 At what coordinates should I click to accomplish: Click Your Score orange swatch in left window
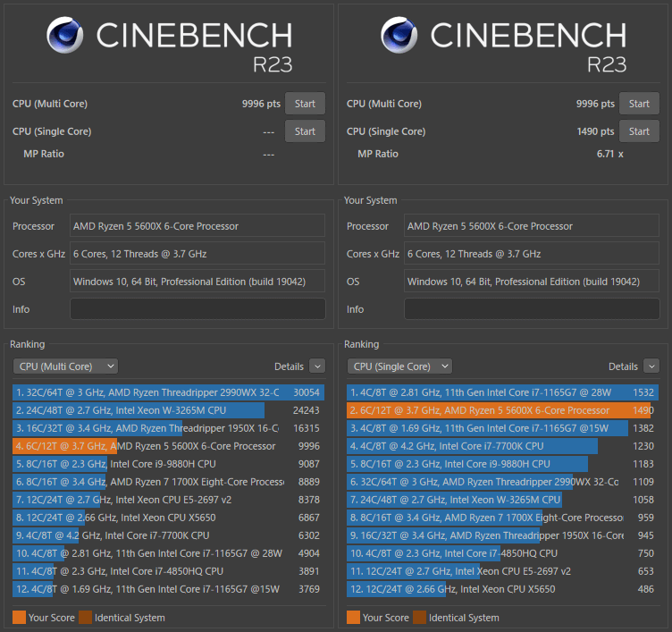(20, 618)
